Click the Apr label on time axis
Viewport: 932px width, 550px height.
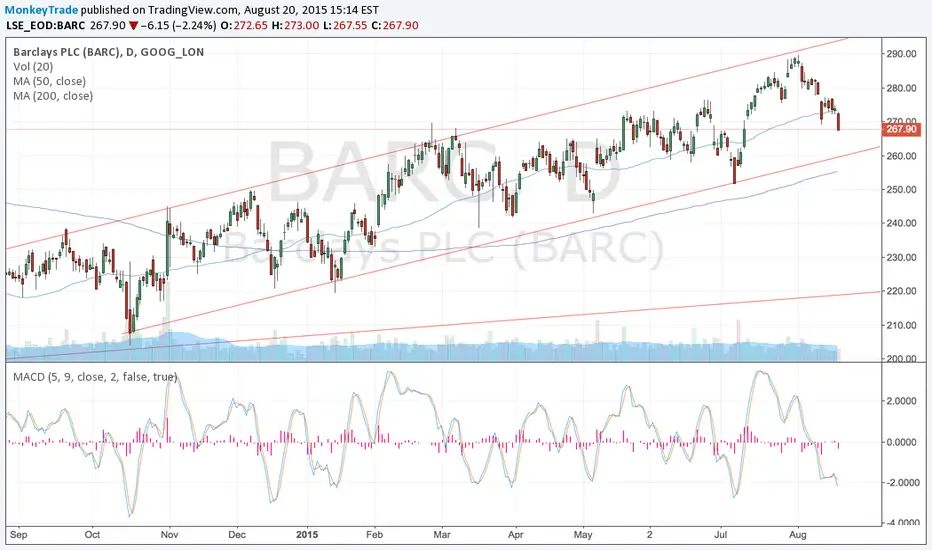coord(515,535)
